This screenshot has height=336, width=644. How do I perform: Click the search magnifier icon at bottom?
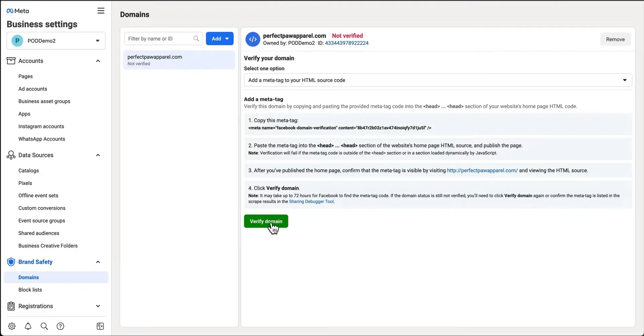(44, 326)
